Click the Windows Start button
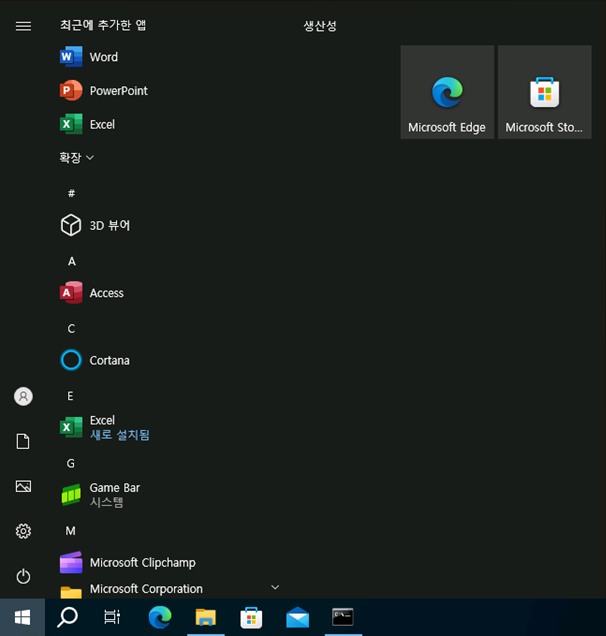This screenshot has height=636, width=606. pyautogui.click(x=22, y=617)
